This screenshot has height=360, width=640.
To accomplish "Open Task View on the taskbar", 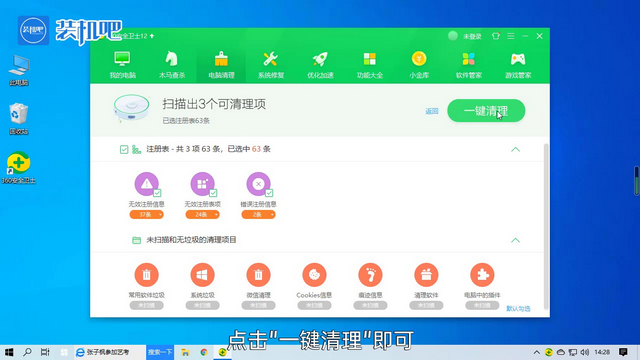I will [45, 352].
